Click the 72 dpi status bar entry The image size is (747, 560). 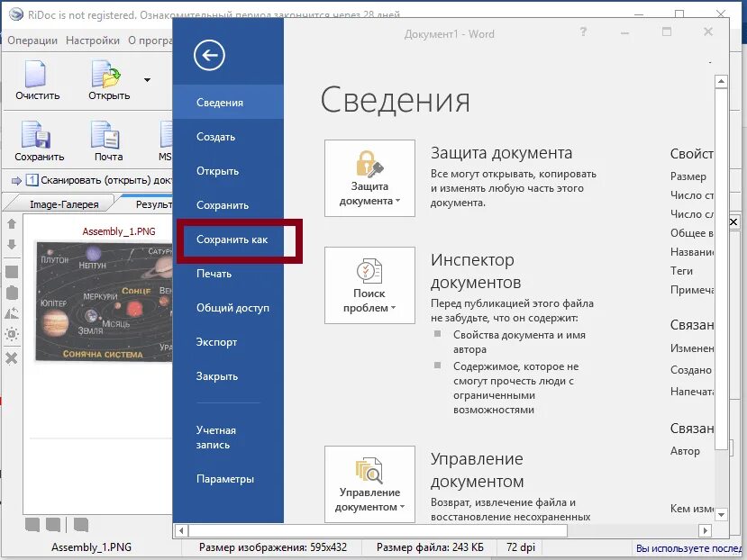[x=521, y=547]
